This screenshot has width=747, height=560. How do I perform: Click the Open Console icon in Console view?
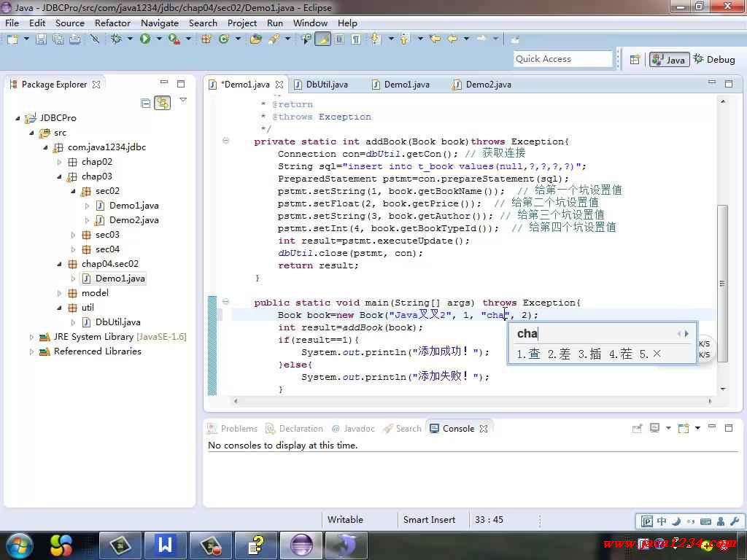pyautogui.click(x=683, y=428)
